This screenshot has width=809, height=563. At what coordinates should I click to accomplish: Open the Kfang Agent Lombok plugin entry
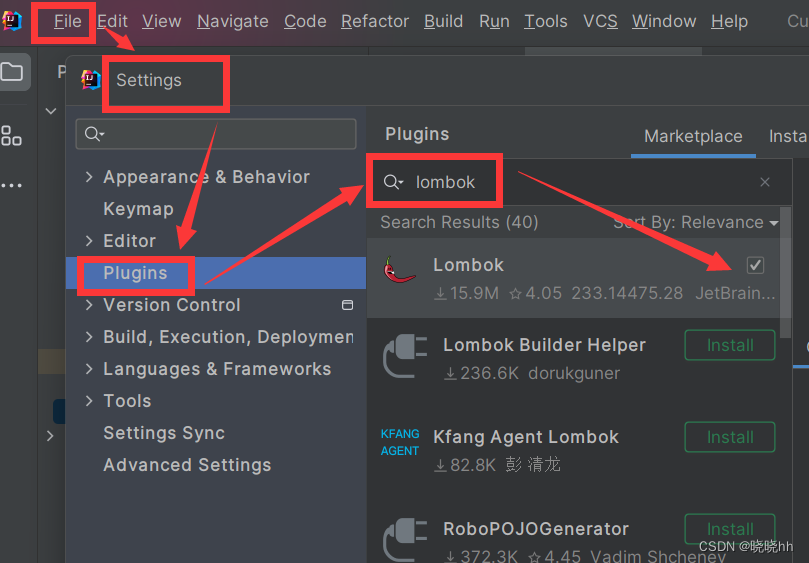(526, 437)
